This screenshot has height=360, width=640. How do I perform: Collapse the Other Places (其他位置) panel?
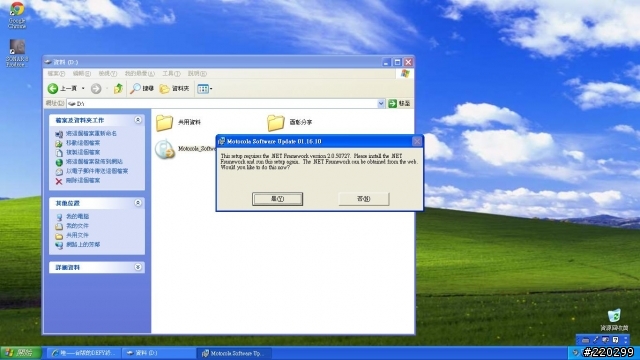[x=138, y=203]
